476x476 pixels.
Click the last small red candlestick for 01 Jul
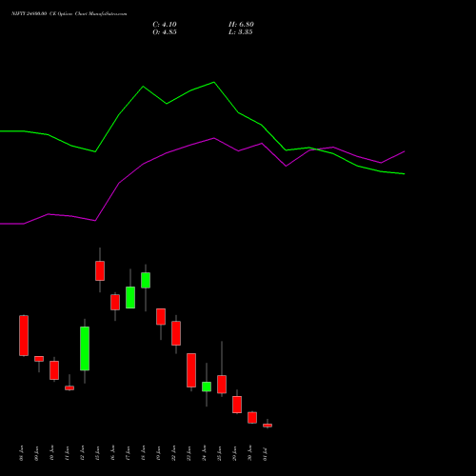(x=268, y=426)
